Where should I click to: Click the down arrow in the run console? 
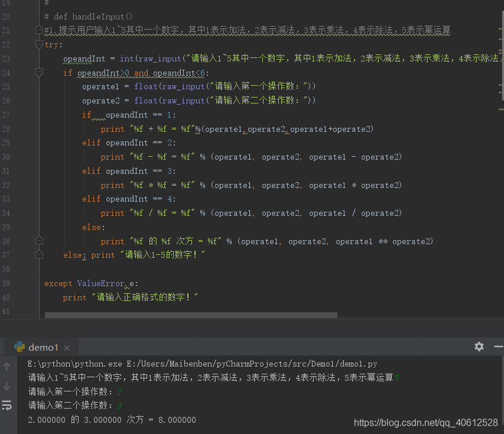click(x=6, y=386)
